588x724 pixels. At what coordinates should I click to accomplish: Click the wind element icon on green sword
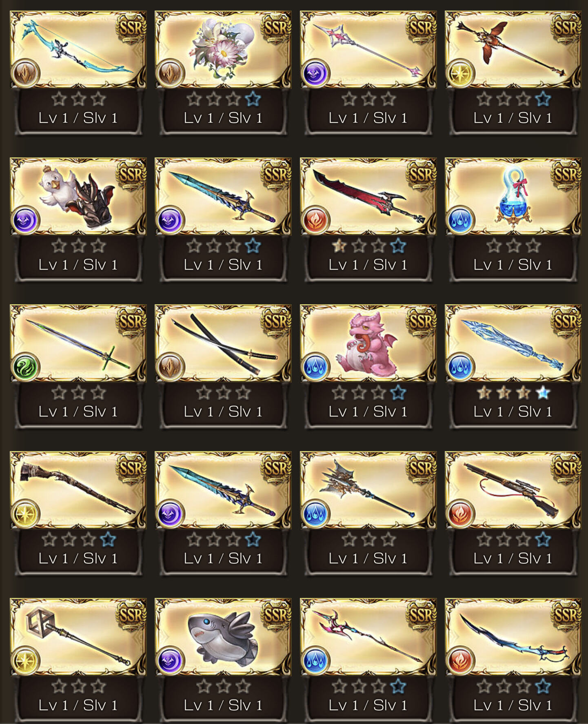25,367
